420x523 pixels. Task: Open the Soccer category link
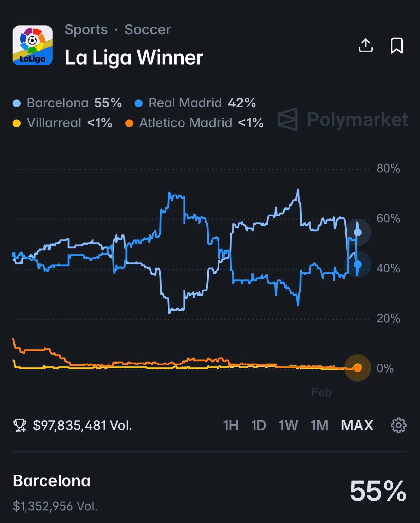tap(148, 29)
